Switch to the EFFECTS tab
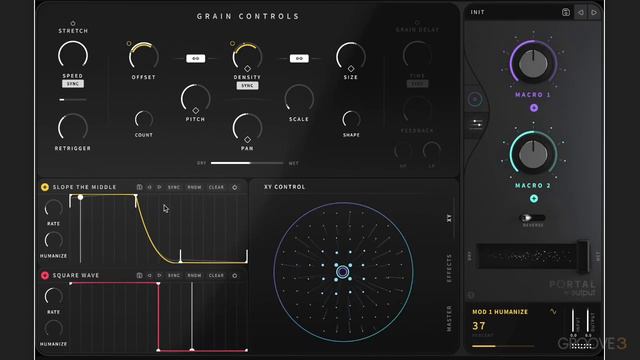Image resolution: width=640 pixels, height=360 pixels. tap(449, 268)
